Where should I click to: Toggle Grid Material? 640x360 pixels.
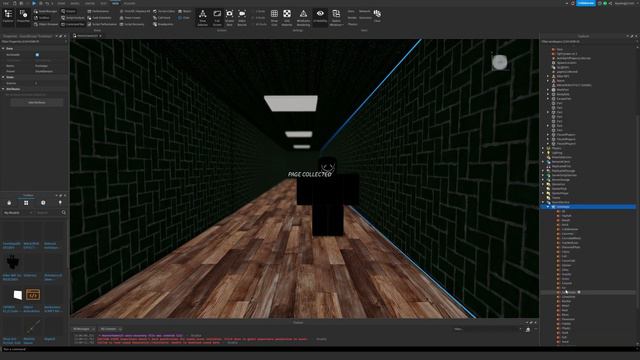287,18
